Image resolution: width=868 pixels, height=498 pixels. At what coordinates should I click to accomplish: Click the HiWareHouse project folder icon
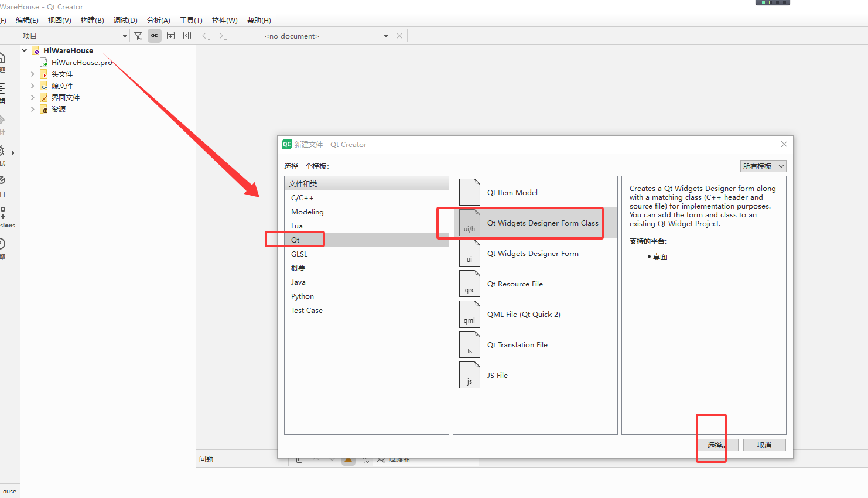(x=36, y=50)
